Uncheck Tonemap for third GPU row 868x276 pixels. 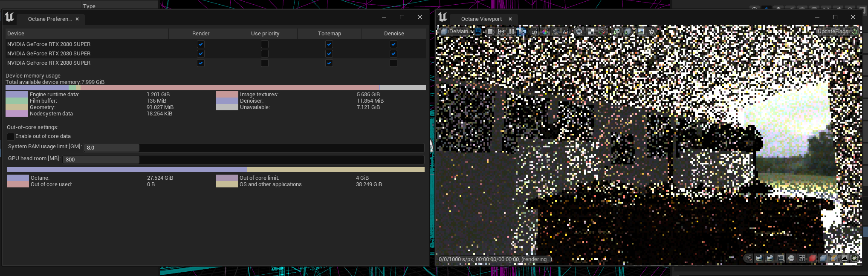click(x=329, y=63)
